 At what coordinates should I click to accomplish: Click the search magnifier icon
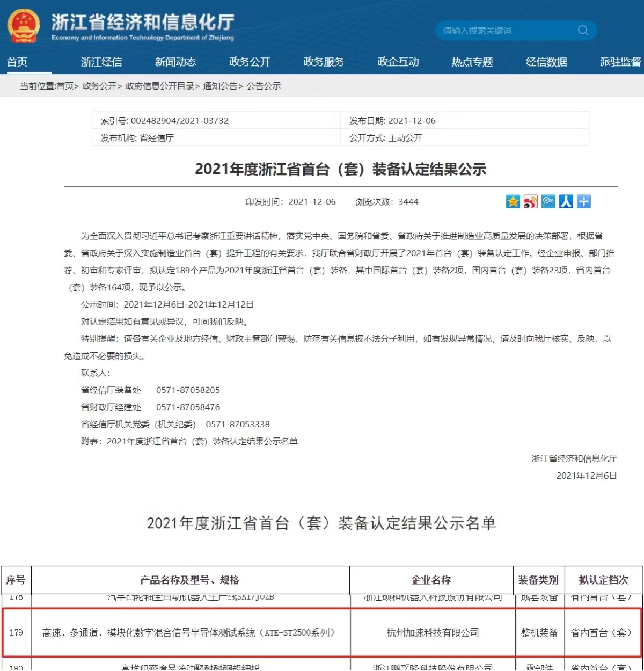(x=583, y=31)
